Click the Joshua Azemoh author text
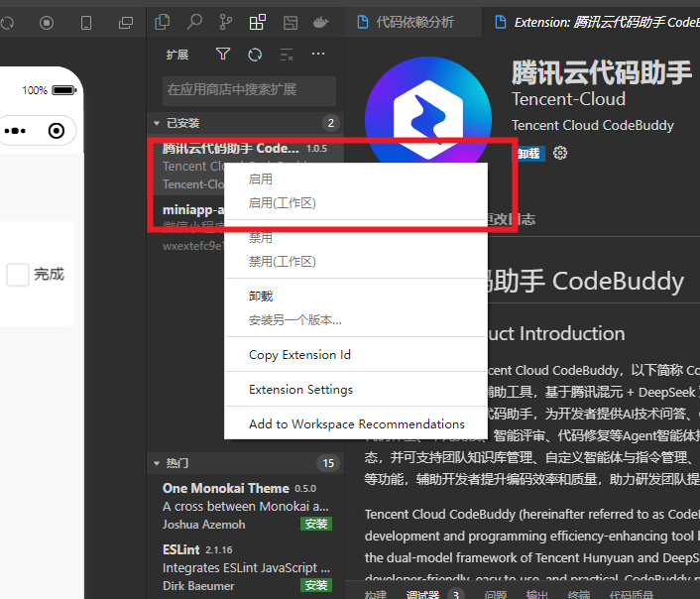The image size is (700, 599). click(203, 525)
